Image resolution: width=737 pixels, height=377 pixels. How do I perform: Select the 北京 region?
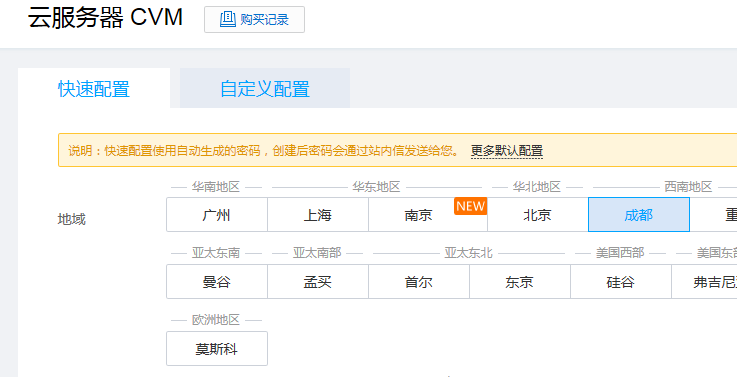tap(538, 215)
